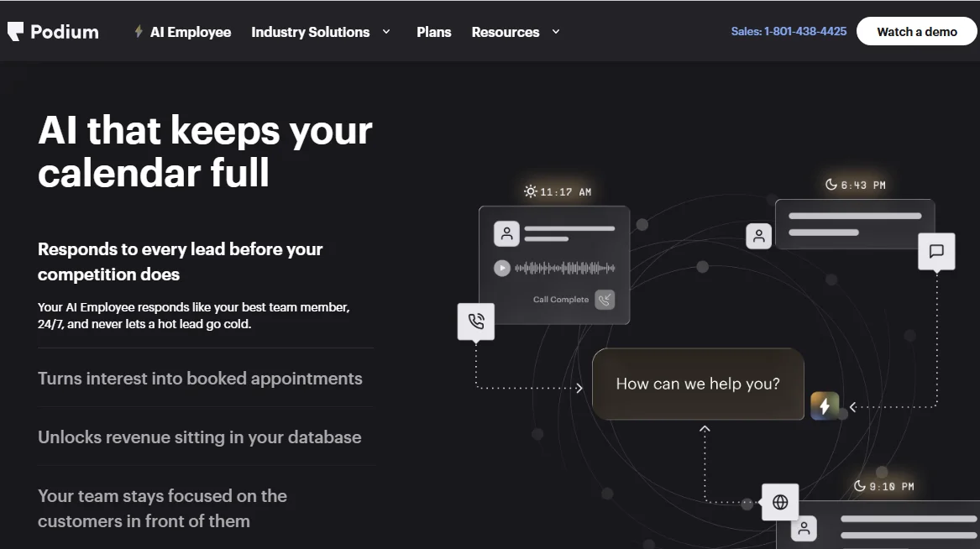980x549 pixels.
Task: Call the Sales phone number link
Action: [789, 31]
